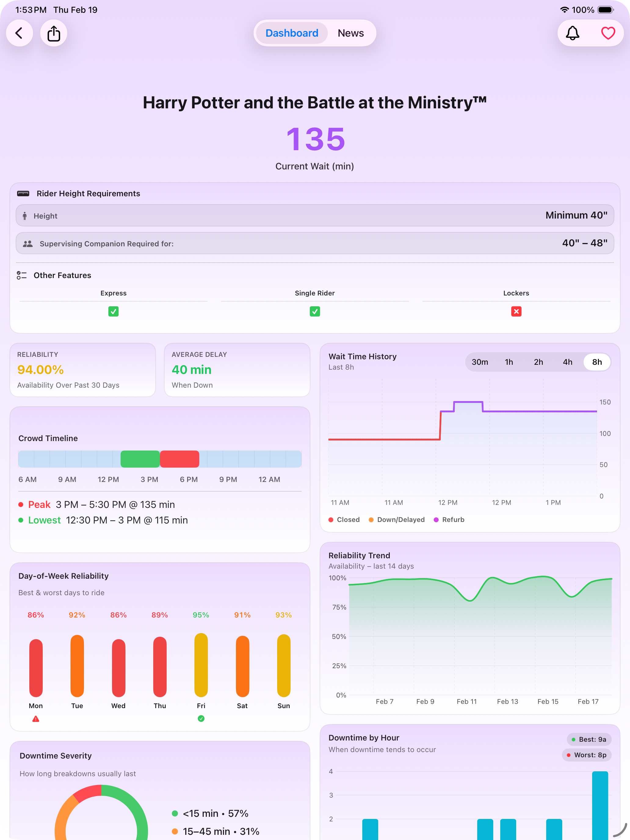Tap the notification bell icon
Viewport: 630px width, 840px height.
pyautogui.click(x=572, y=33)
